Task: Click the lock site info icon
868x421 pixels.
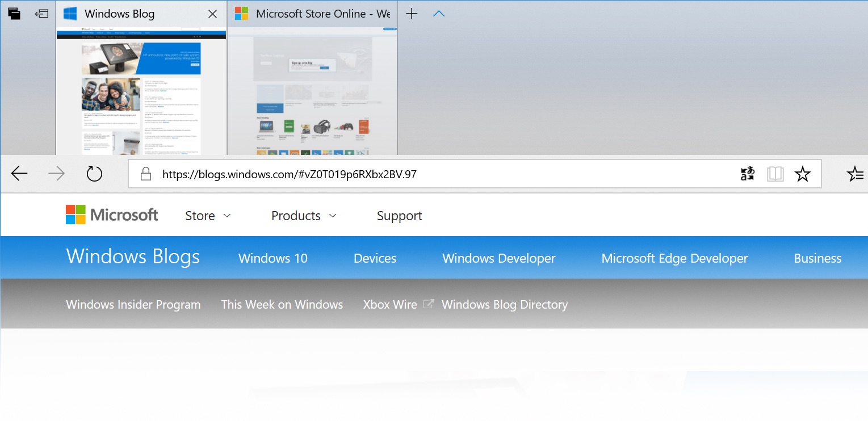Action: click(x=146, y=174)
